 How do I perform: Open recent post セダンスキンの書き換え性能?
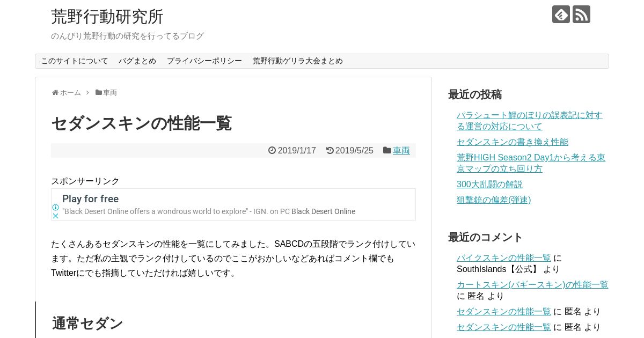[x=513, y=142]
